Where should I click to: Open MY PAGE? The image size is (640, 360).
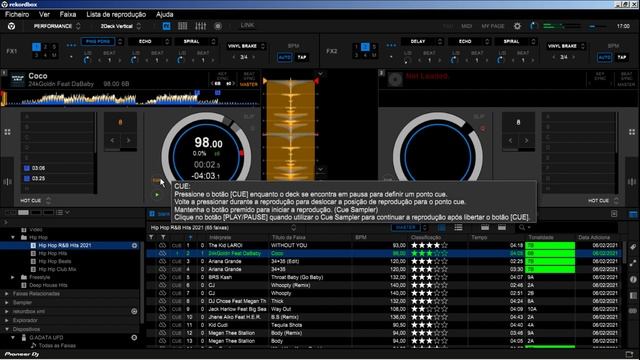click(493, 26)
